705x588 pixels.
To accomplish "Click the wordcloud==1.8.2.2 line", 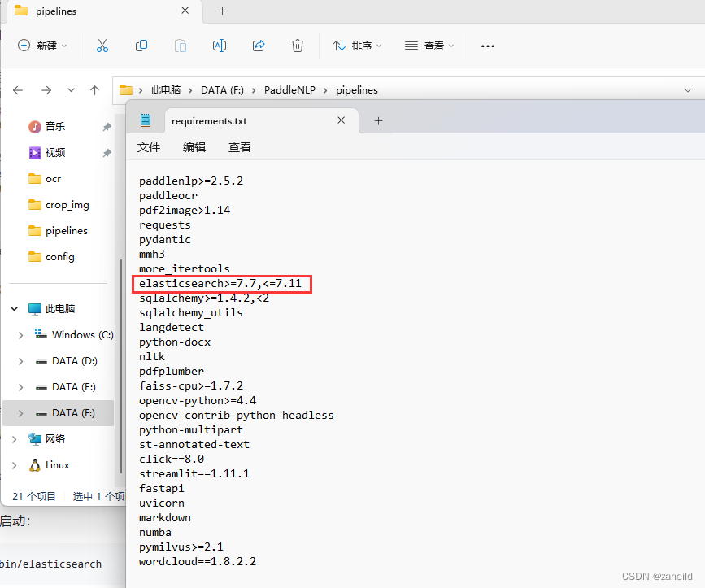I will point(198,562).
